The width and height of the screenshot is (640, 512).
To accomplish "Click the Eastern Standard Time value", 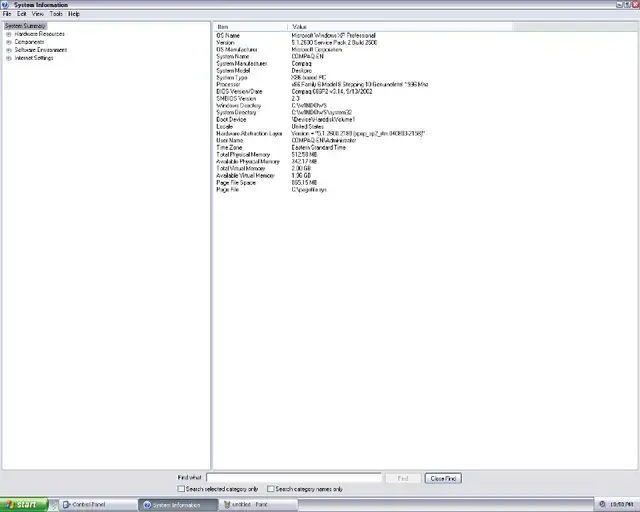I will click(319, 147).
